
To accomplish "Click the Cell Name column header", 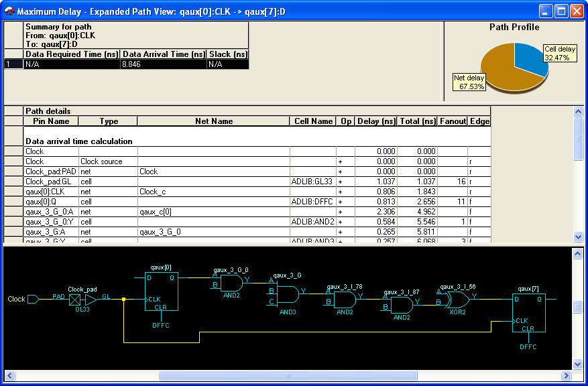I will (313, 121).
